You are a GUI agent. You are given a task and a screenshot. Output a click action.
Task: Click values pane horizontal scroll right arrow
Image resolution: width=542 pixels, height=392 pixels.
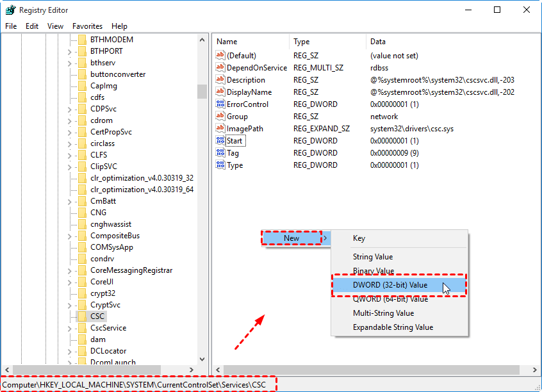(535, 370)
